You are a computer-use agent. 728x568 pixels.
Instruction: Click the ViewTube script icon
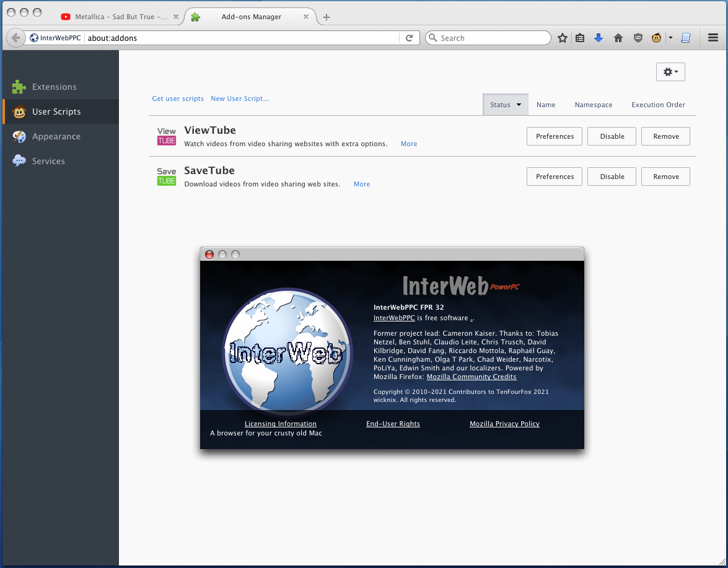pyautogui.click(x=166, y=136)
